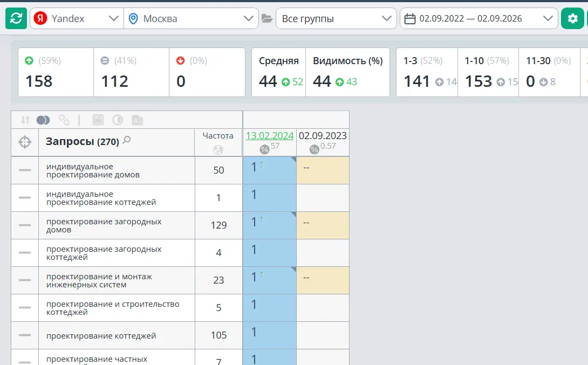Click the green refresh positions button
This screenshot has width=588, height=365.
(16, 18)
